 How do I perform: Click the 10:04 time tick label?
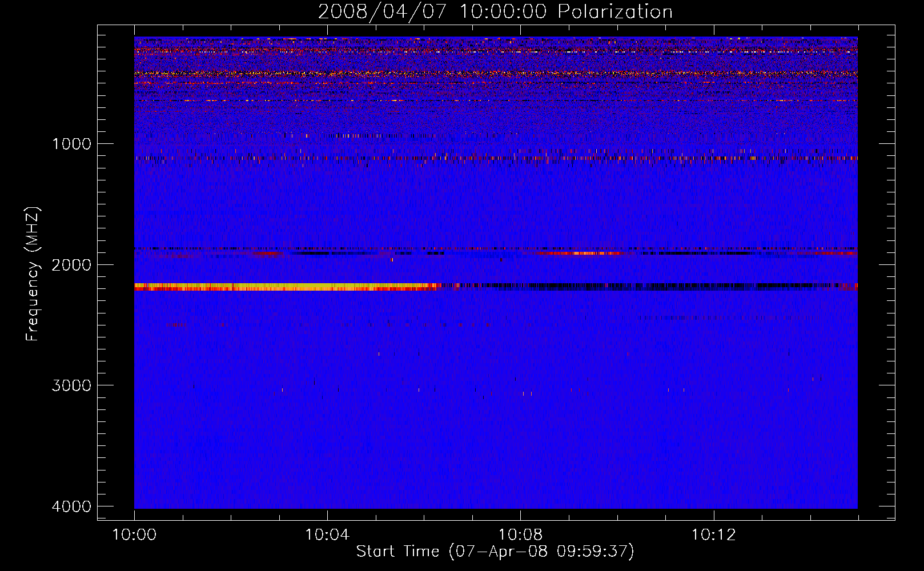coord(327,535)
